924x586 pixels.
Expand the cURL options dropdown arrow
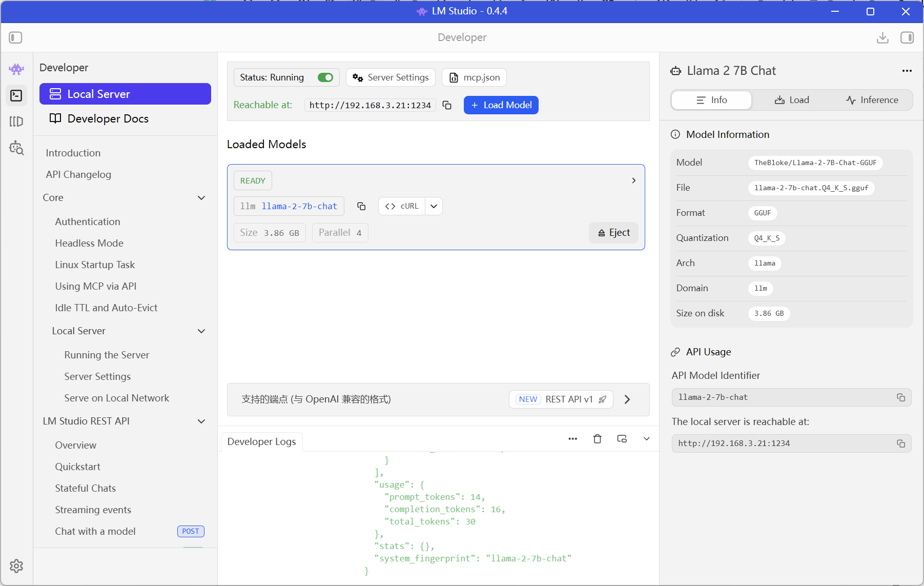[x=434, y=206]
